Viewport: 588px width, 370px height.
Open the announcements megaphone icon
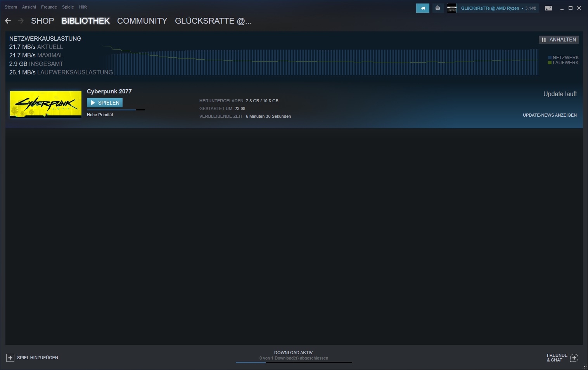tap(422, 8)
